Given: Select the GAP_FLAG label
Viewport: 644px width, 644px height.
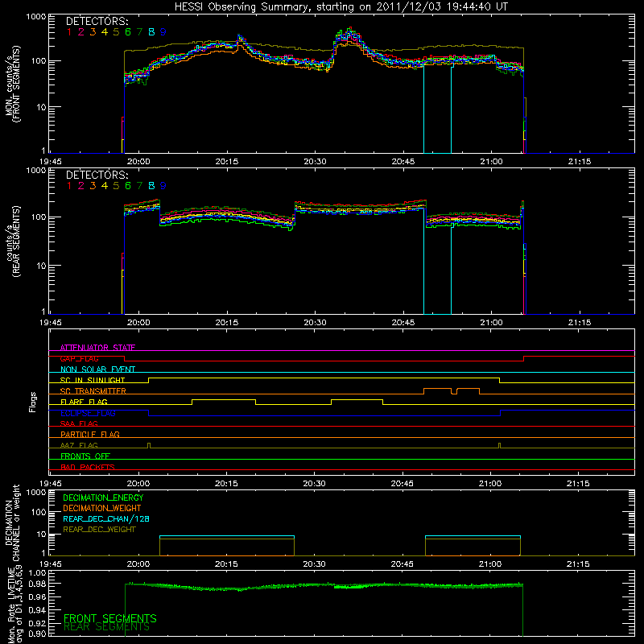Looking at the screenshot, I should click(79, 358).
